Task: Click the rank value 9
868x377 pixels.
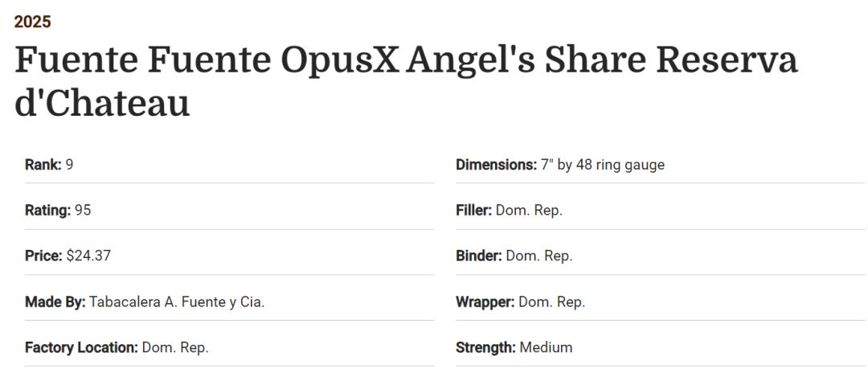Action: tap(70, 165)
